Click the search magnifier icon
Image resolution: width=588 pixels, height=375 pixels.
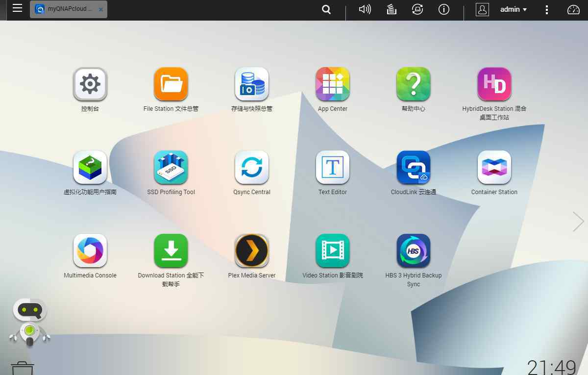(326, 9)
